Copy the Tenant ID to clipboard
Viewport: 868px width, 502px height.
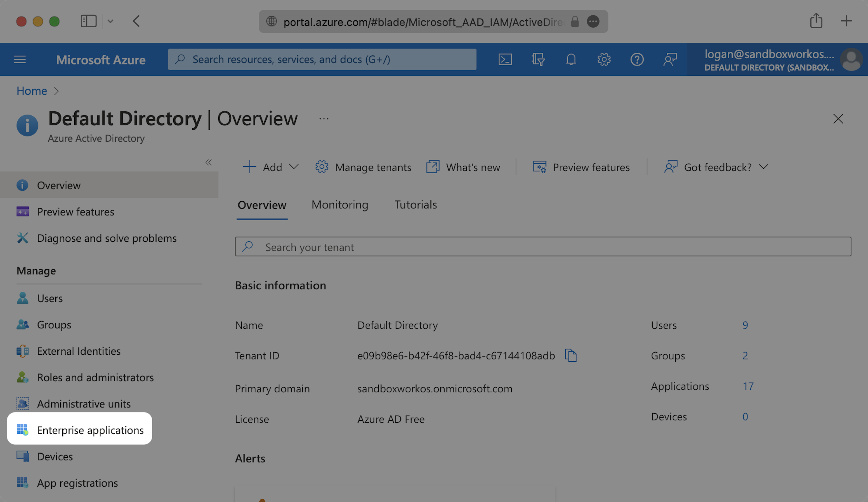pos(570,355)
